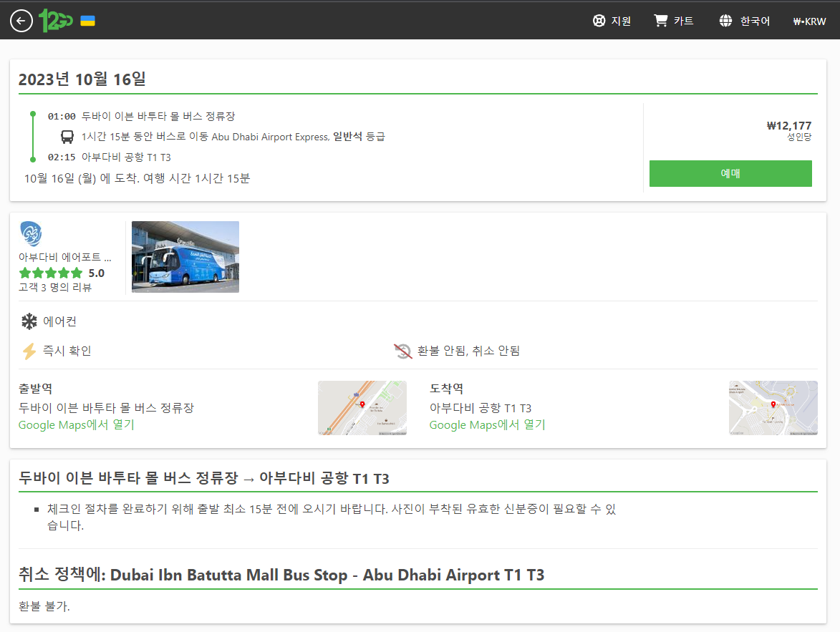Viewport: 840px width, 632px height.
Task: Click the 도착역 section heading
Action: [446, 389]
